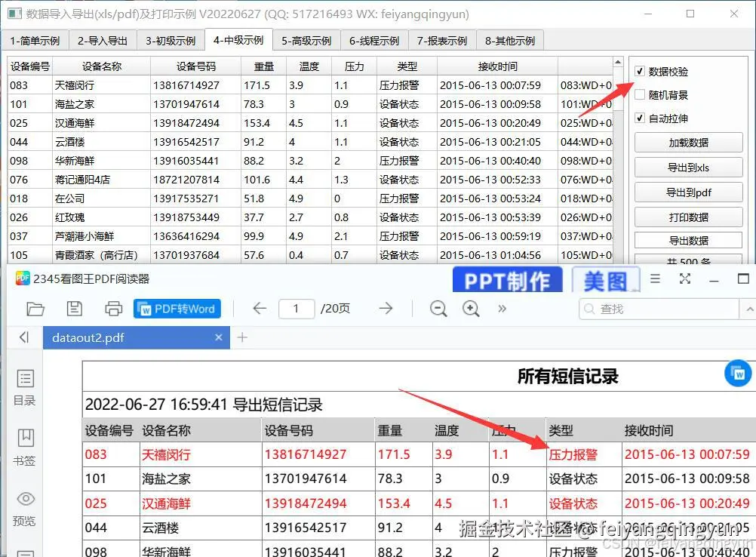This screenshot has height=557, width=756.
Task: Open a file using the folder icon
Action: coord(35,308)
